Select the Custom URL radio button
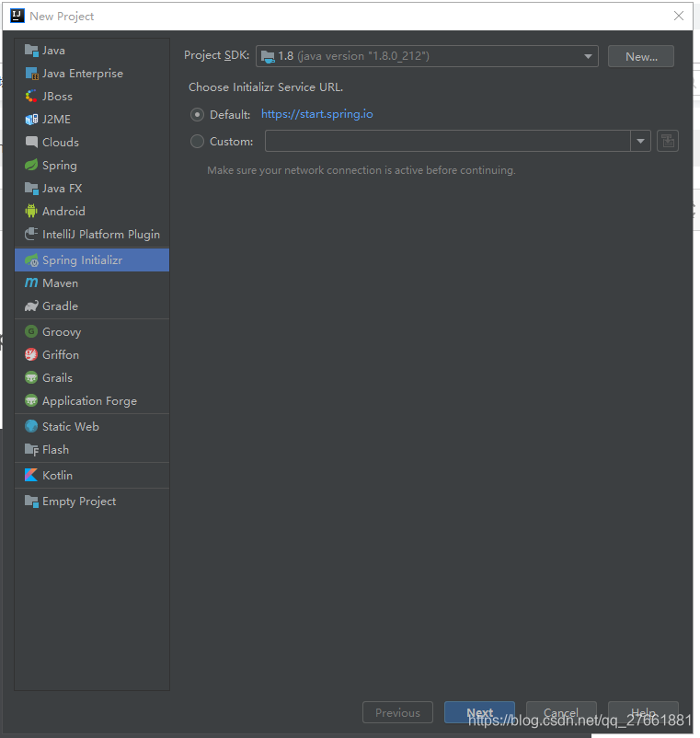 click(197, 141)
